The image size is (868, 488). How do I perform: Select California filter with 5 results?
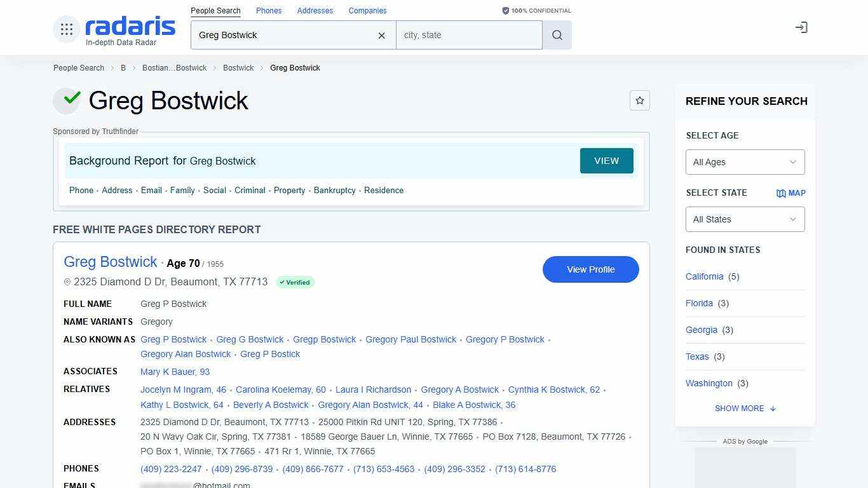pyautogui.click(x=704, y=276)
